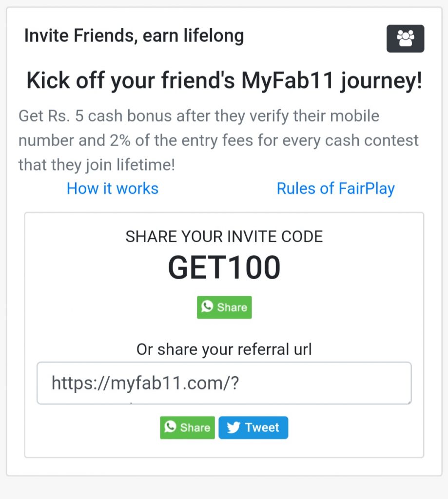
Task: Select the GET100 invite code text
Action: pyautogui.click(x=224, y=268)
